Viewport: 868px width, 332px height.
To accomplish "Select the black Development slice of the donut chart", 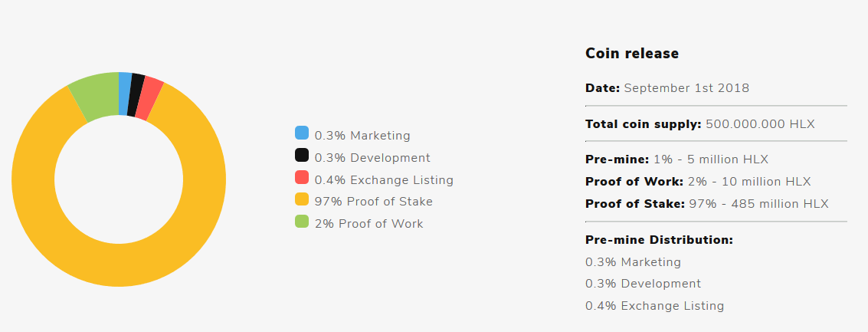I will (135, 95).
